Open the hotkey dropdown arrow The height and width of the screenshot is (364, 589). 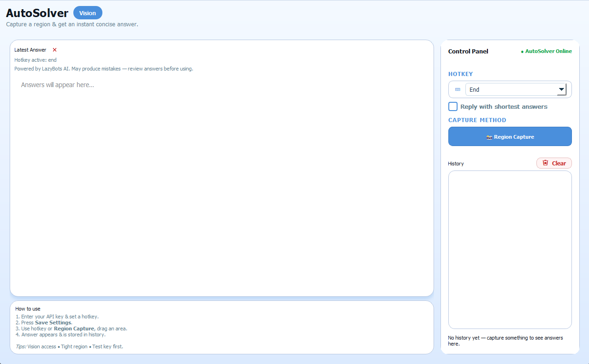561,89
